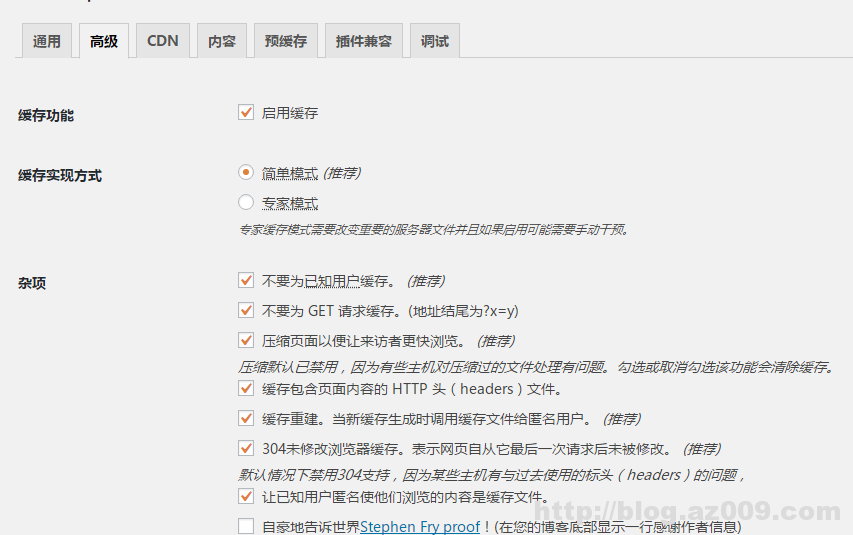Select the 内容 tab
853x535 pixels.
[x=222, y=41]
